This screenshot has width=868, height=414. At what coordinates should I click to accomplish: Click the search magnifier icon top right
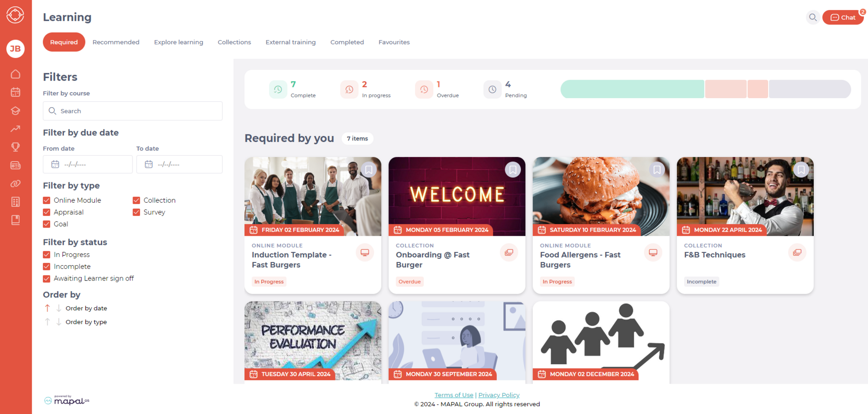click(813, 17)
